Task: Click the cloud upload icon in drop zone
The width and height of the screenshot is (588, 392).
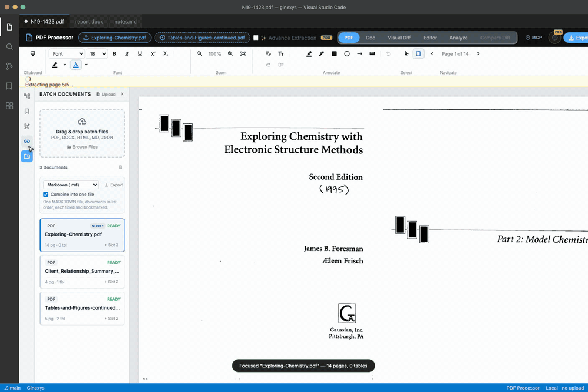Action: pos(82,122)
